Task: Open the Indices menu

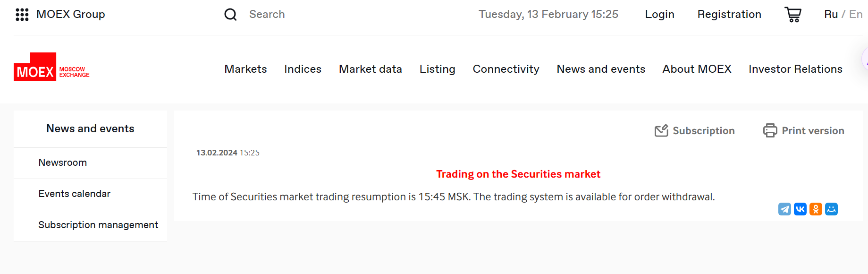Action: (303, 69)
